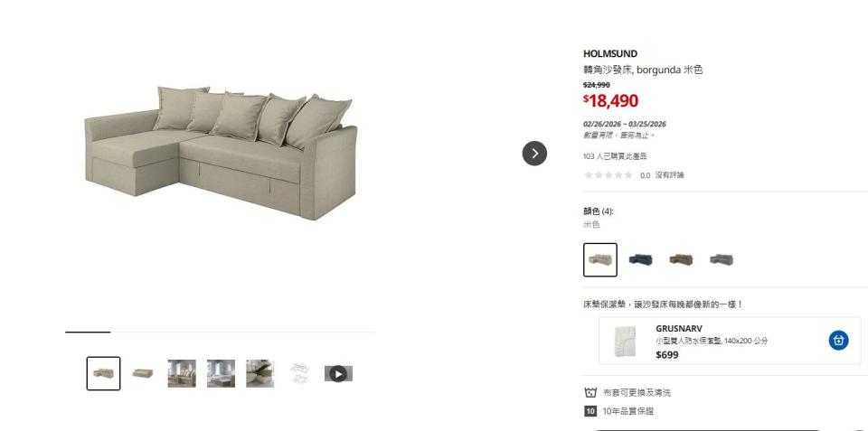Open third thumbnail showing living room
The height and width of the screenshot is (431, 868).
[182, 373]
